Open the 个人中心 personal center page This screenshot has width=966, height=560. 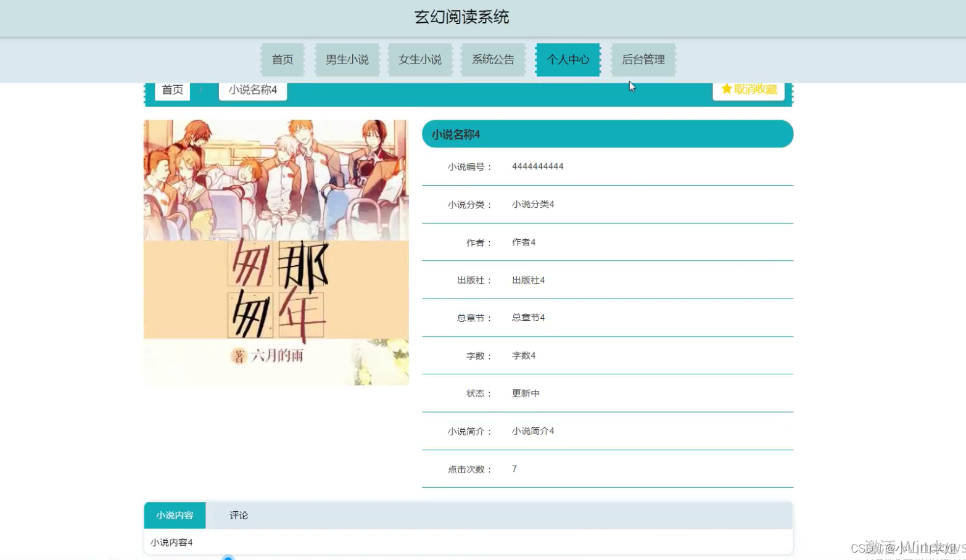[x=567, y=59]
